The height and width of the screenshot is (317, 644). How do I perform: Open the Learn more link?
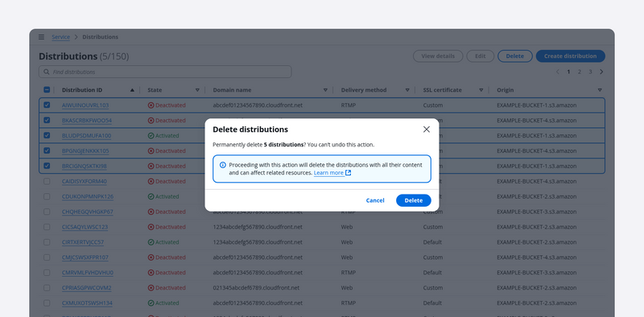(x=328, y=173)
